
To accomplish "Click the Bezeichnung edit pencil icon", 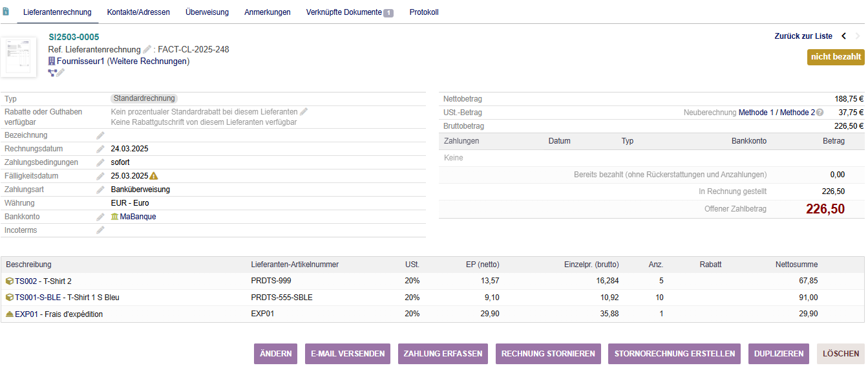I will tap(100, 135).
